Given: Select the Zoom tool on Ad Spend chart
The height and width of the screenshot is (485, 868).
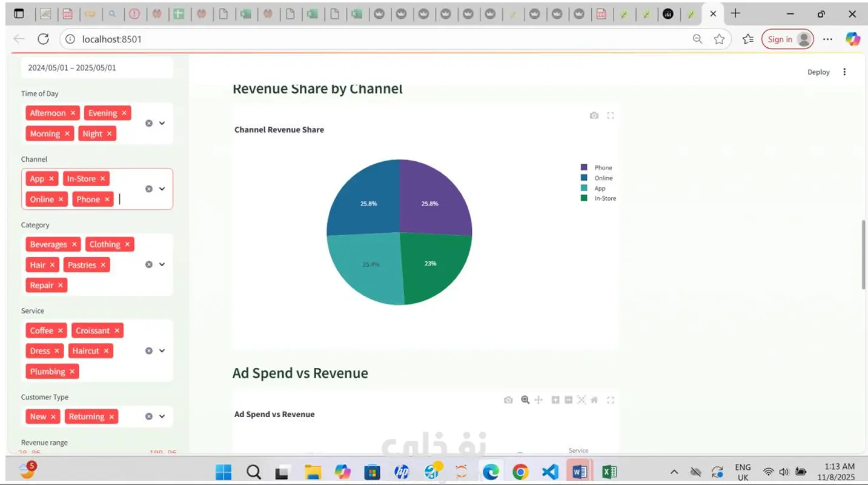Looking at the screenshot, I should pos(525,400).
